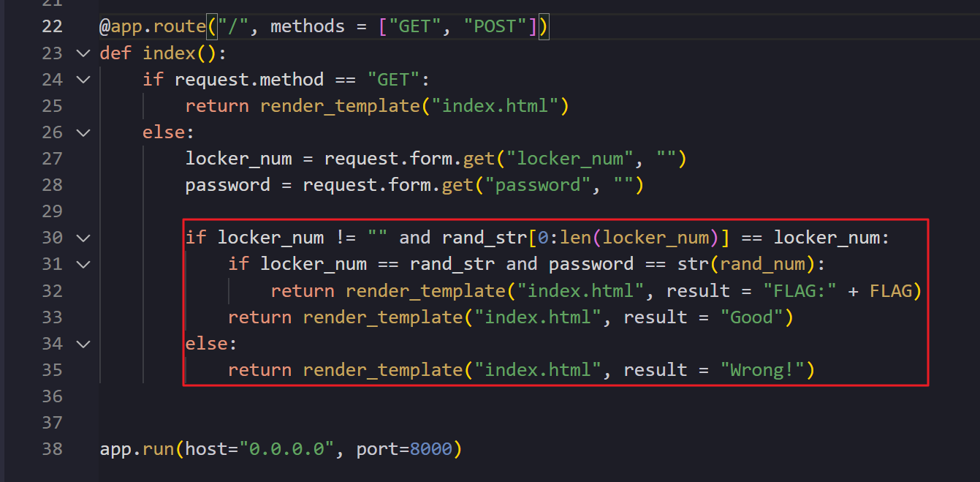Screen dimensions: 980x482
Task: Click line number 27 in gutter
Action: [x=53, y=159]
